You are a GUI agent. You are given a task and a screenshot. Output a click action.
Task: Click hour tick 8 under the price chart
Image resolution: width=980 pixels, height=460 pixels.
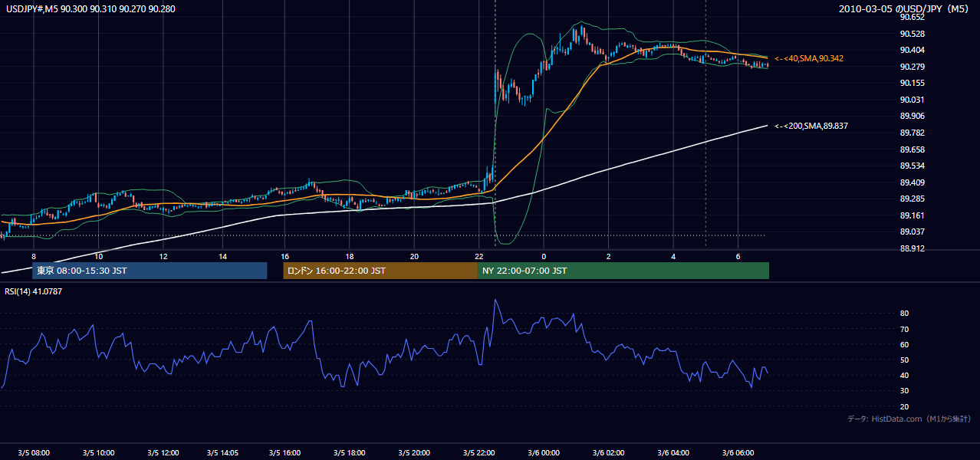pos(34,255)
